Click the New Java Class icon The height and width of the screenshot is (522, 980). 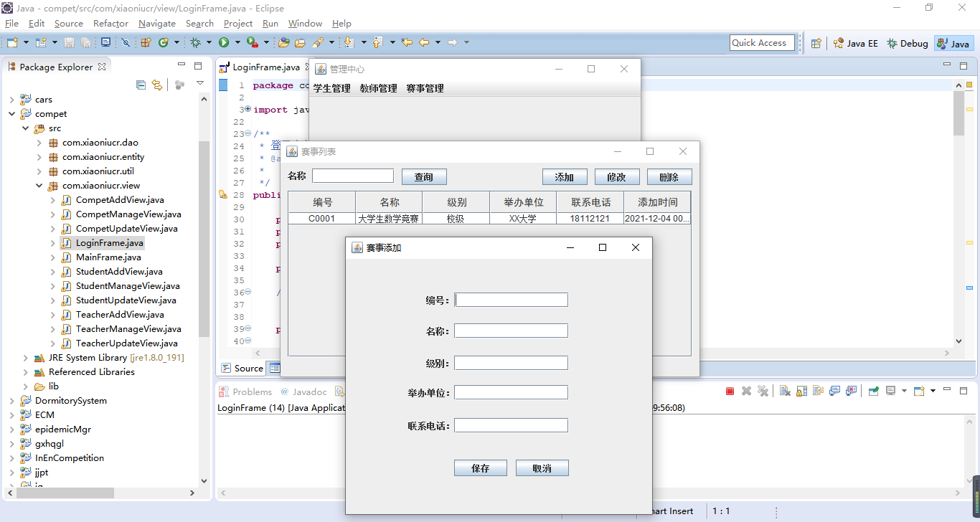(x=164, y=43)
